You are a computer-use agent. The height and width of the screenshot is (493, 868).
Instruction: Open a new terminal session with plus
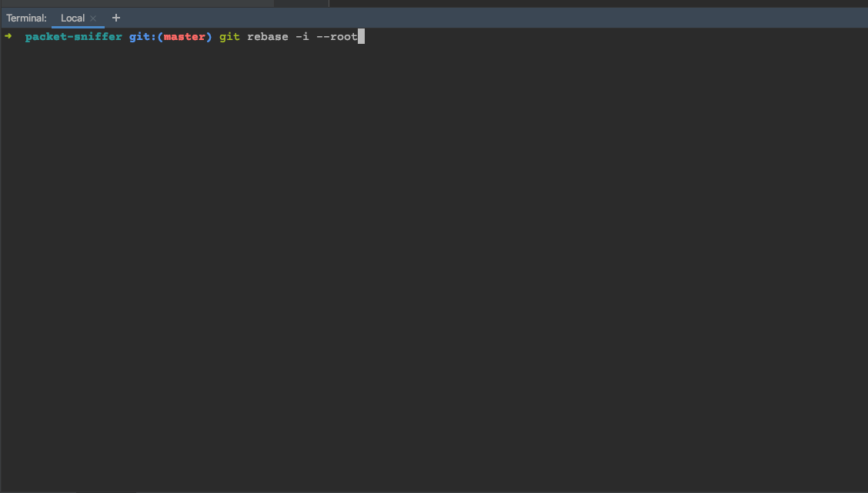coord(115,18)
